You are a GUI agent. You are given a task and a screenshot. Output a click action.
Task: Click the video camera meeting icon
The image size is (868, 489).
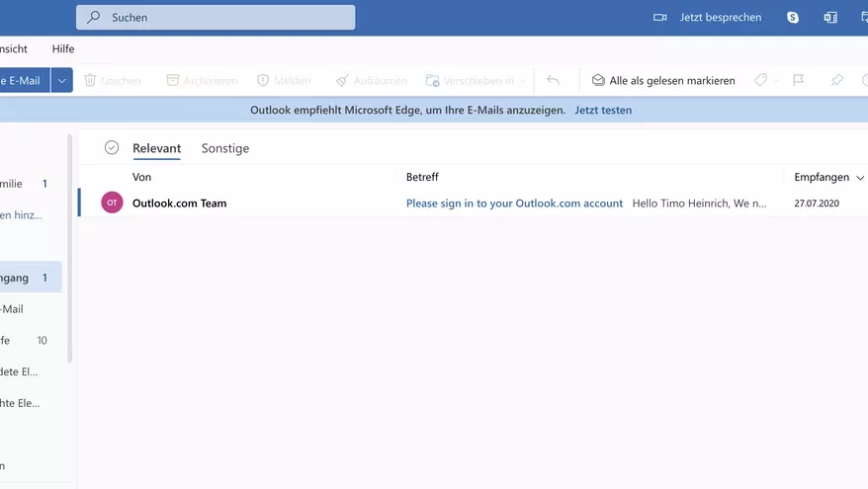click(x=659, y=17)
